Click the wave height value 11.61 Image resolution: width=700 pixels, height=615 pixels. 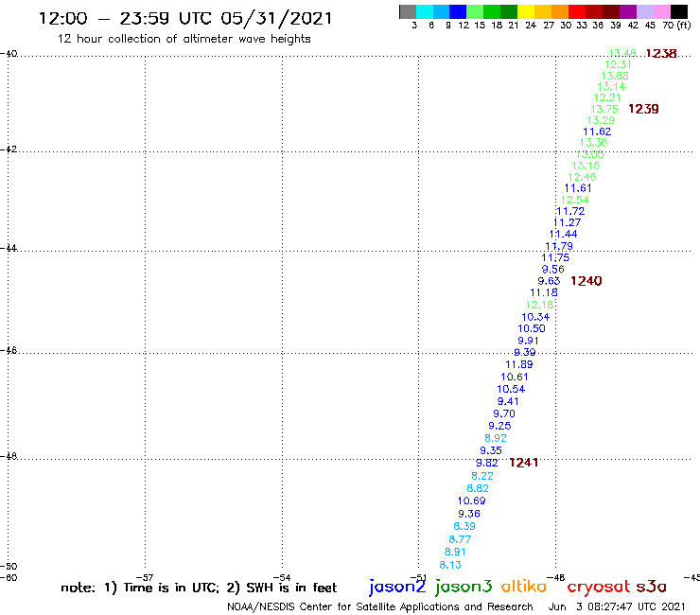[x=578, y=188]
